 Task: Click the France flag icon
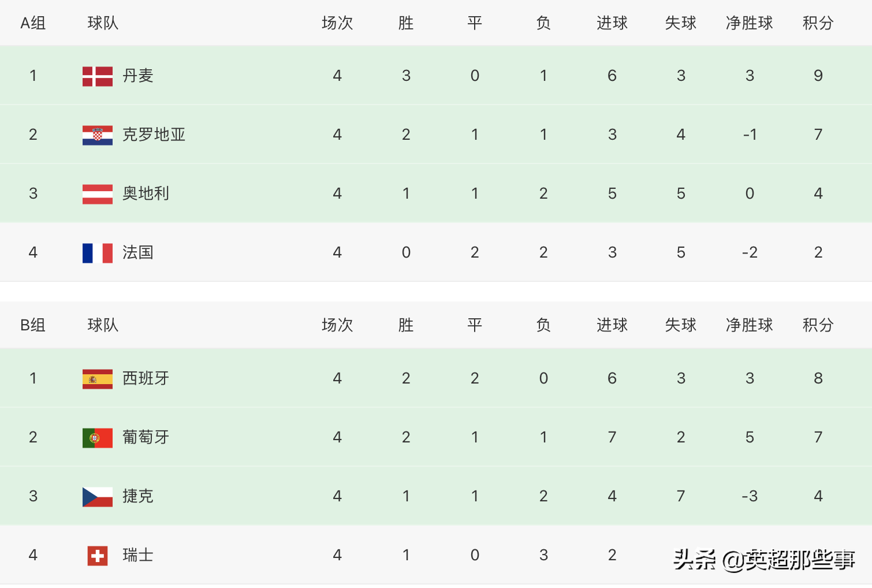[97, 253]
